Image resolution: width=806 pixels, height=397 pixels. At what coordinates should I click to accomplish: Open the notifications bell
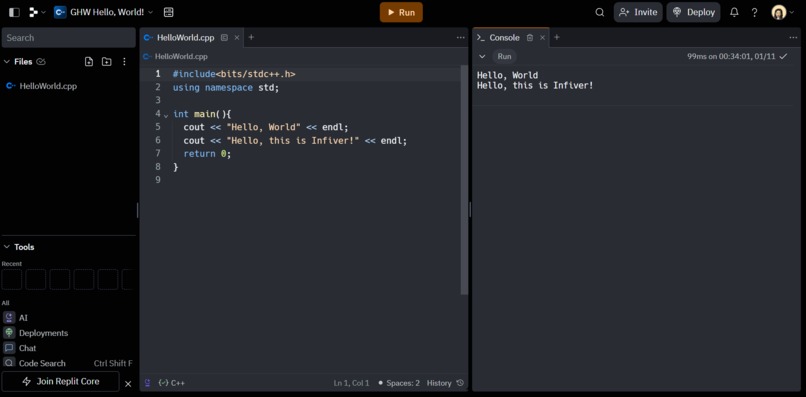pos(734,12)
